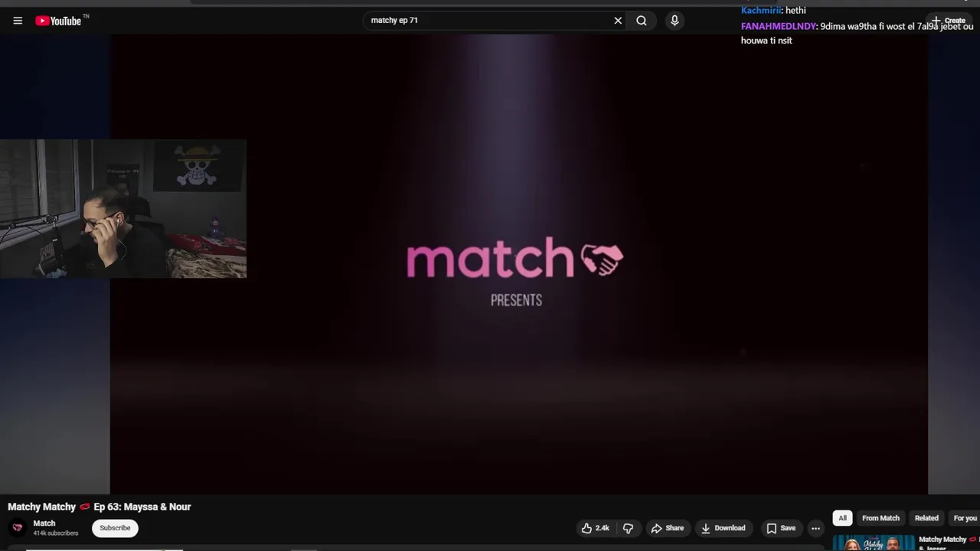Open the suggested Matchy Matchy video thumbnail
The height and width of the screenshot is (551, 980).
(874, 543)
